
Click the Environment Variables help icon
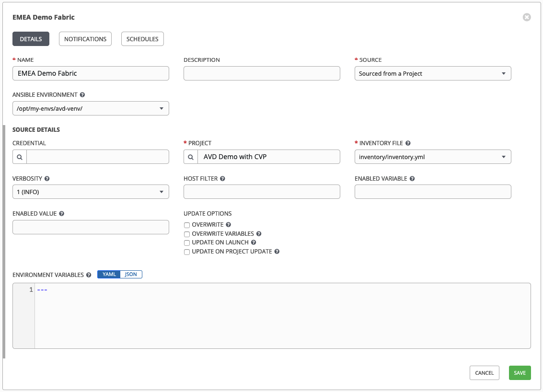coord(89,275)
